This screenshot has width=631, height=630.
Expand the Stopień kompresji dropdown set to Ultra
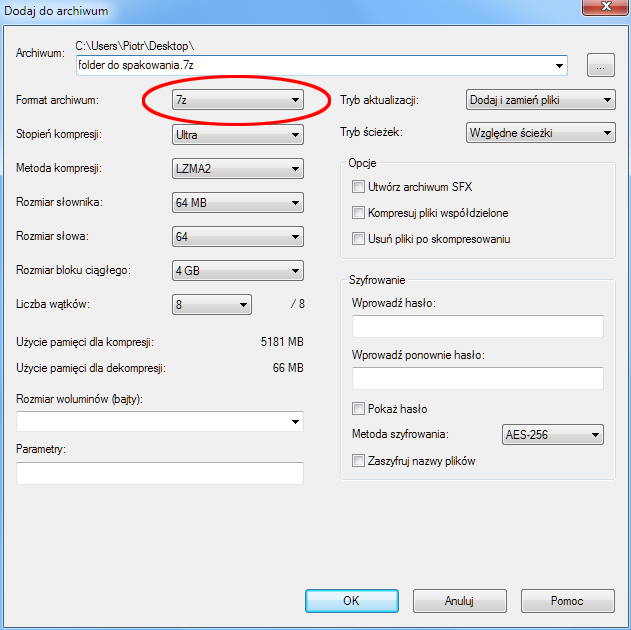(x=237, y=135)
